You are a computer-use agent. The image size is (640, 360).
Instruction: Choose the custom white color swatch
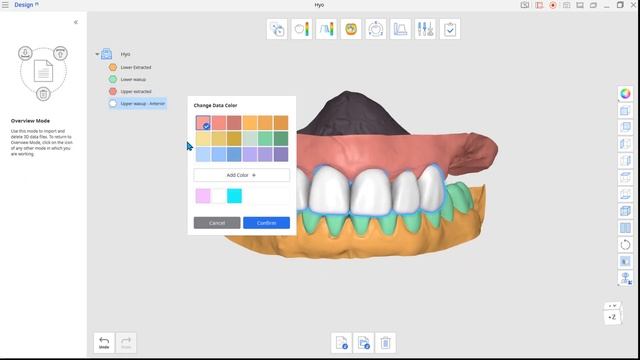point(219,196)
